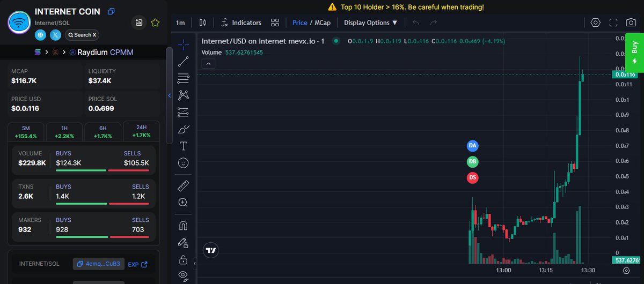The image size is (644, 284).
Task: Switch chart to MCap mode
Action: pyautogui.click(x=323, y=23)
